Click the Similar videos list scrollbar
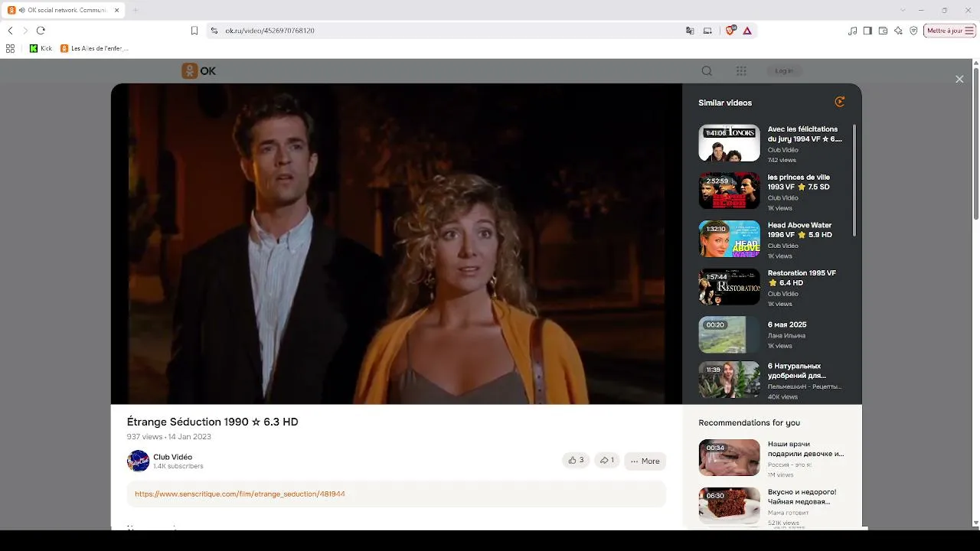980x551 pixels. point(854,180)
